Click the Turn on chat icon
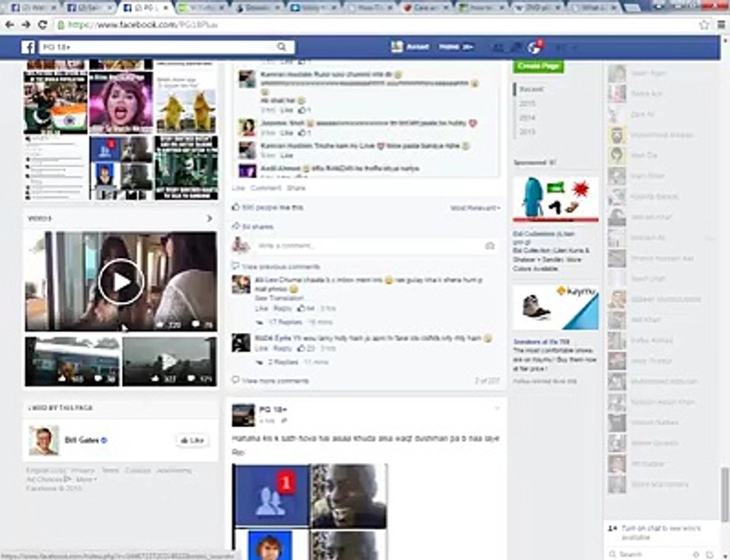This screenshot has height=560, width=730. (x=613, y=528)
